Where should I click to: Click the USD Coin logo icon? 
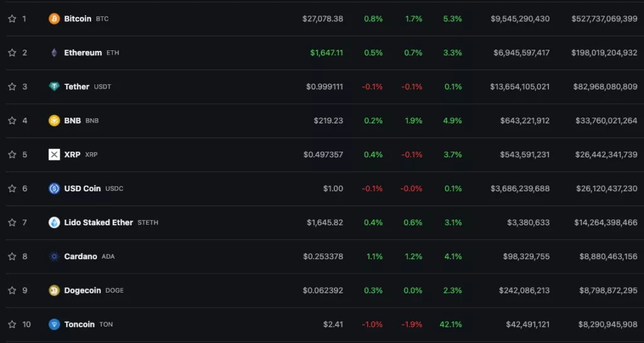tap(54, 189)
